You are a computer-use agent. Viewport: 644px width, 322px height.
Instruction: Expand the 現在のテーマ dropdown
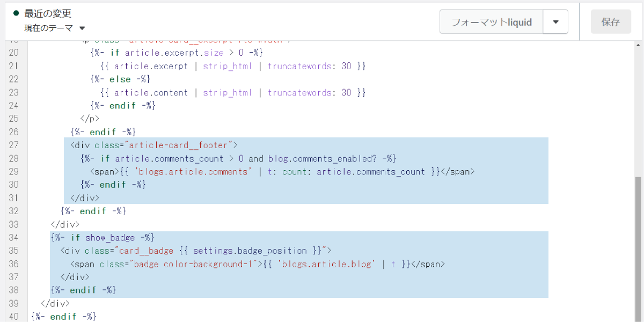[55, 28]
